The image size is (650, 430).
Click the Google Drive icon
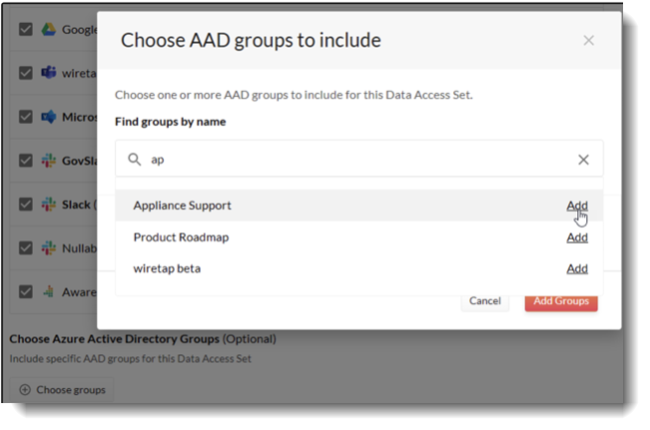coord(47,29)
